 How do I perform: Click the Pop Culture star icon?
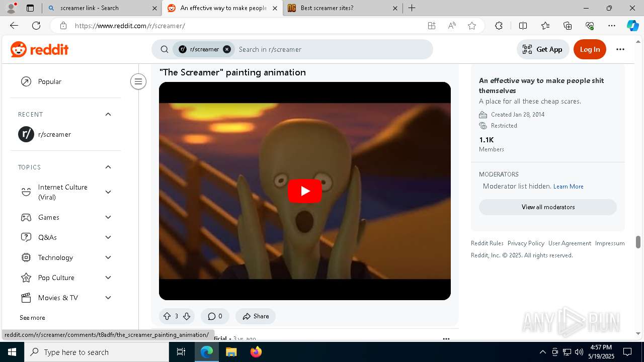click(x=26, y=278)
